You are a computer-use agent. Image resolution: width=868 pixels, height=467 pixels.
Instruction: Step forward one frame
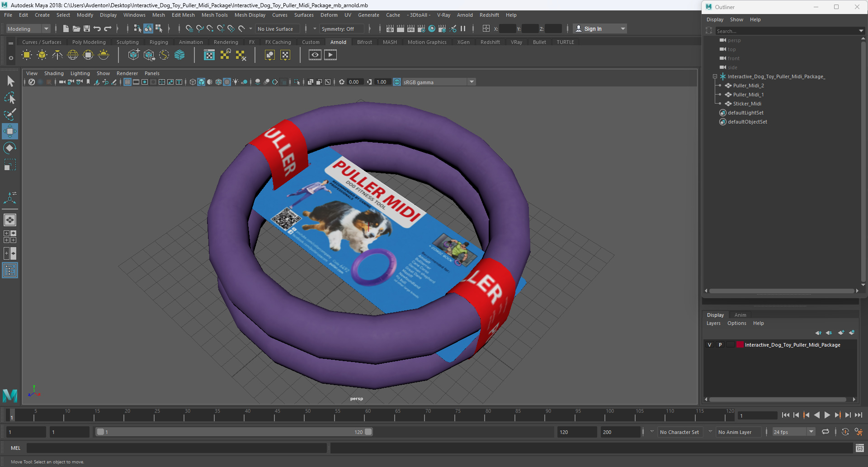click(x=848, y=415)
